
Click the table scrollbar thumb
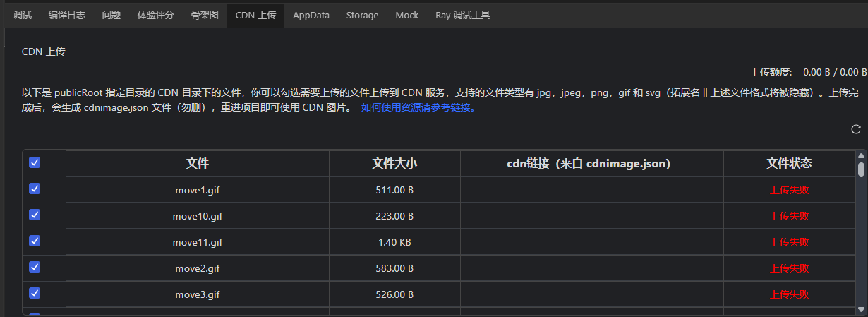pos(861,169)
